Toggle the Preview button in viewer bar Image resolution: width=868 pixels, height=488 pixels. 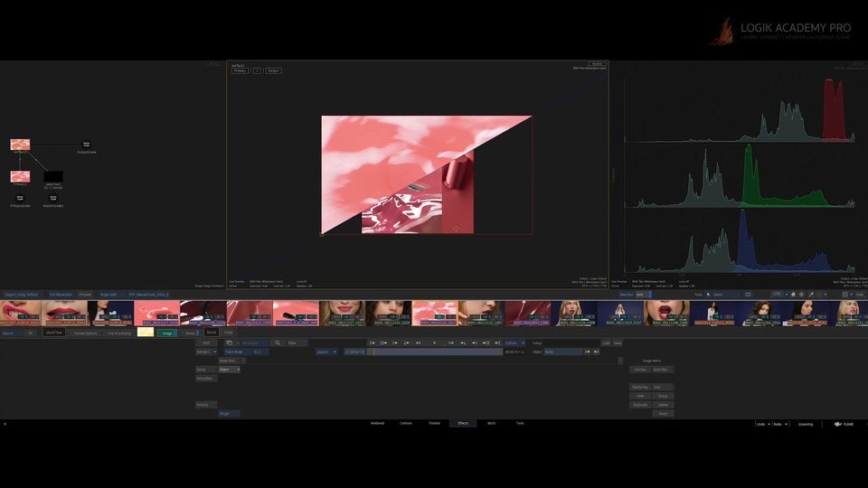pos(85,295)
